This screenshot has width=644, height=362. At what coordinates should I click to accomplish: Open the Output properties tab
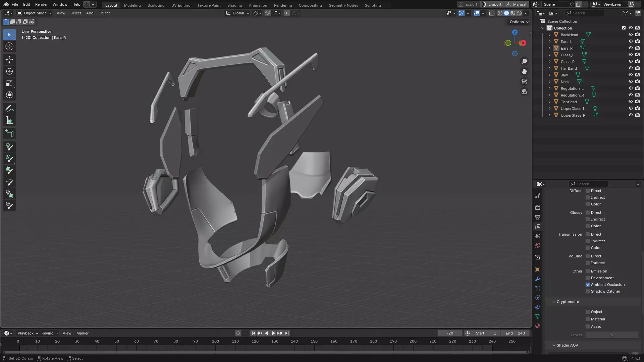[538, 217]
